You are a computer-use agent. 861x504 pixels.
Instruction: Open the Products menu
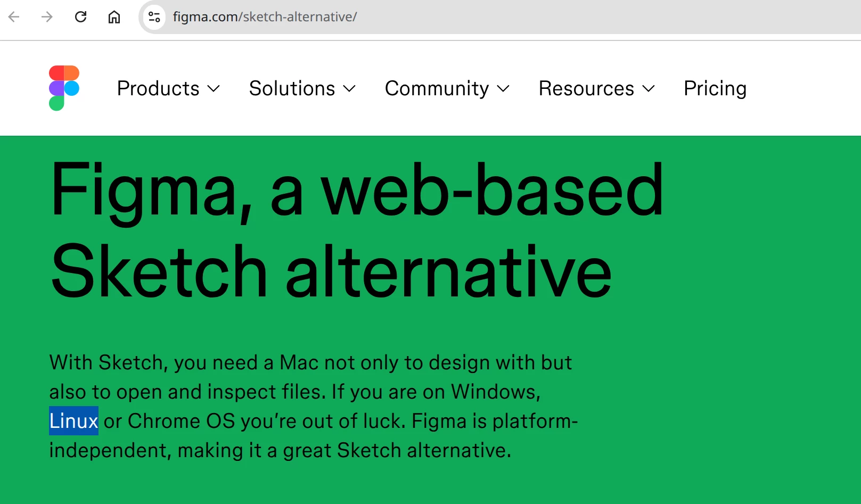(x=168, y=88)
